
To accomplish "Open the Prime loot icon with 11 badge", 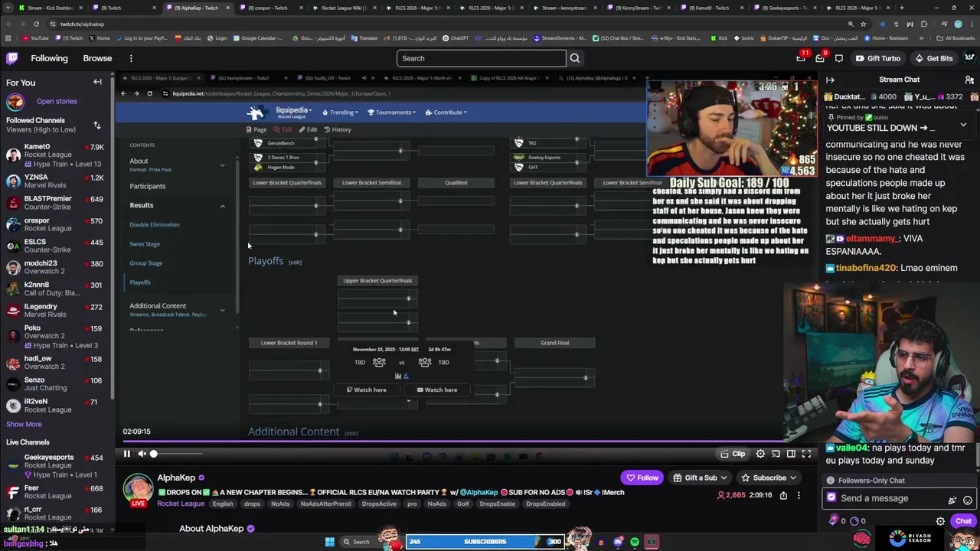I will tap(801, 58).
